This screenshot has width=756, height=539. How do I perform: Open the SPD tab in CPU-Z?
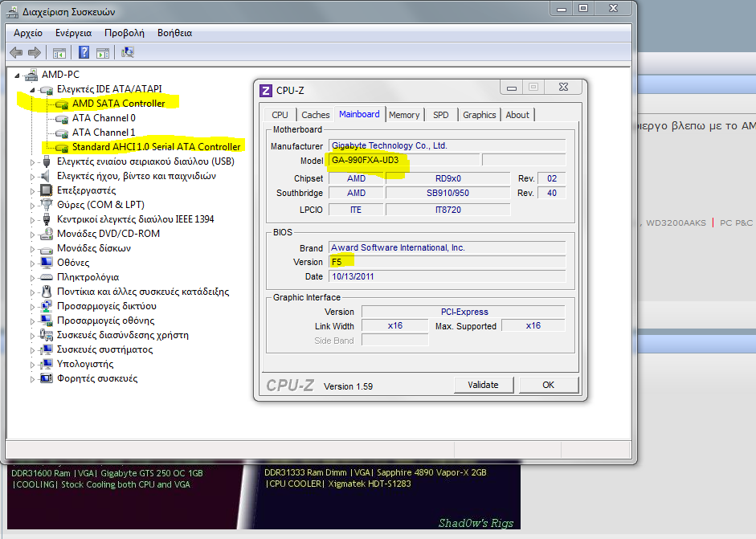[x=440, y=115]
